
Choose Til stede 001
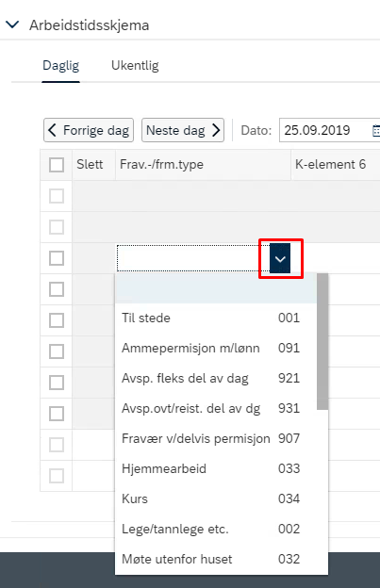216,318
